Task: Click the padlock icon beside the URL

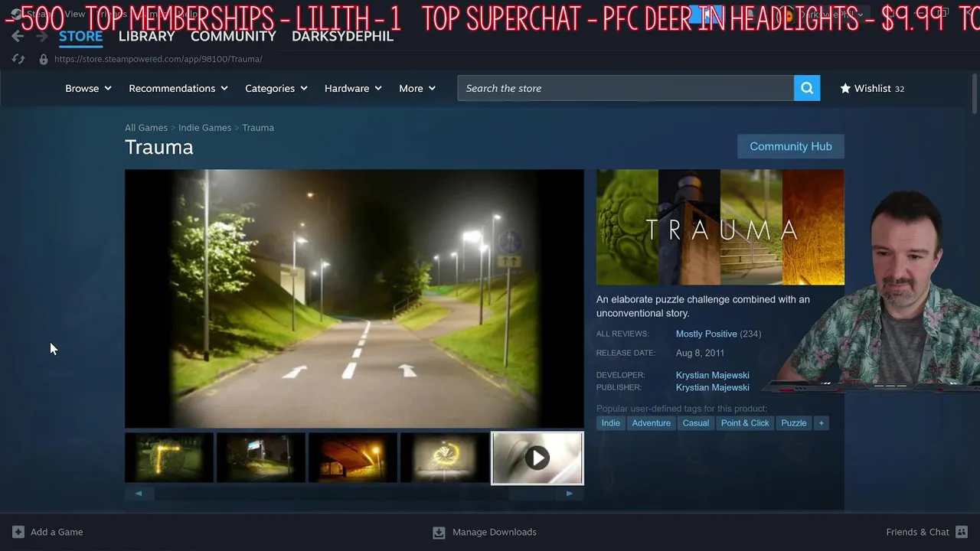Action: (x=44, y=59)
